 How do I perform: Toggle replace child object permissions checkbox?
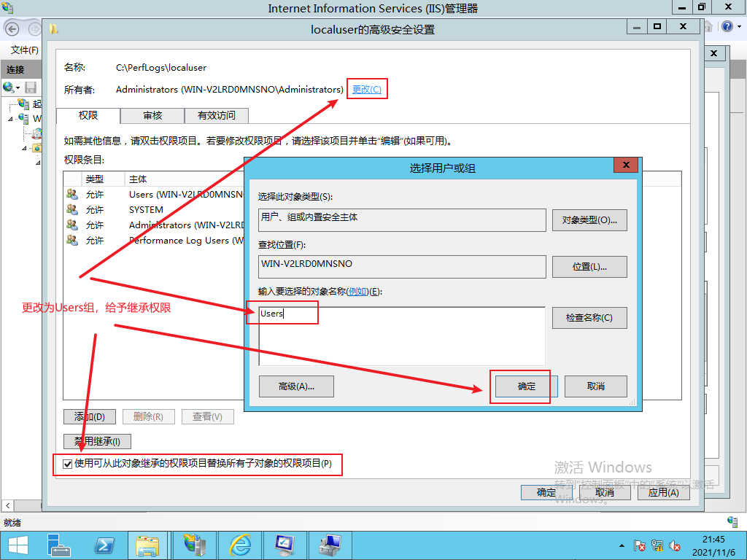tap(68, 464)
